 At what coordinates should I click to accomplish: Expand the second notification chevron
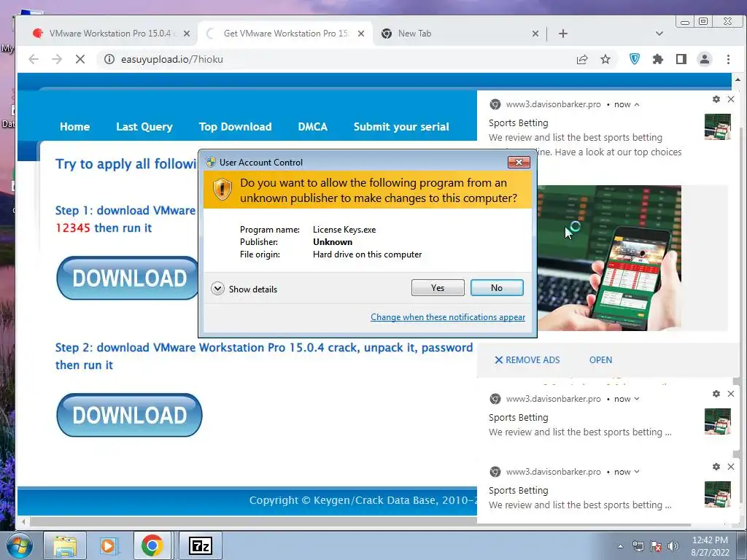(637, 399)
